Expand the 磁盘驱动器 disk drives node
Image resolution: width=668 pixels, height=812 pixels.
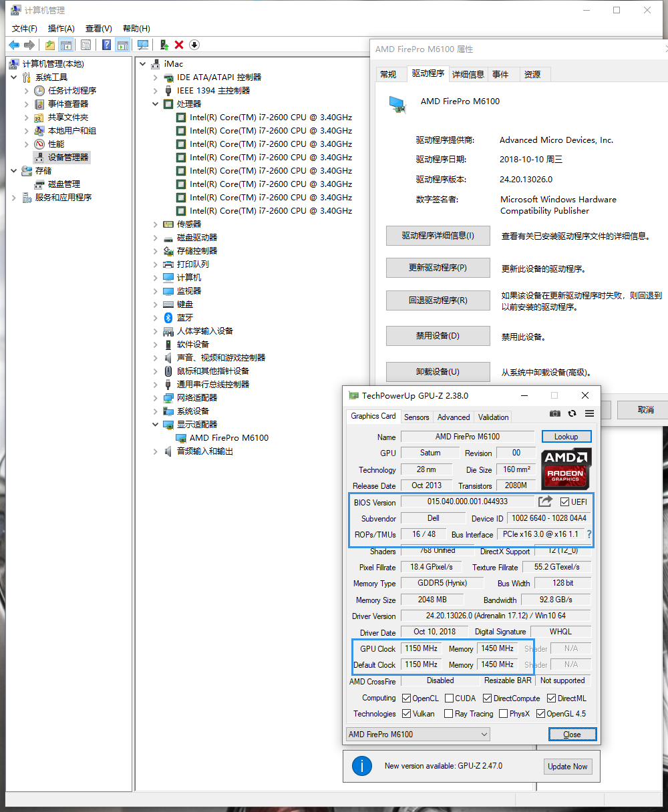(x=155, y=238)
